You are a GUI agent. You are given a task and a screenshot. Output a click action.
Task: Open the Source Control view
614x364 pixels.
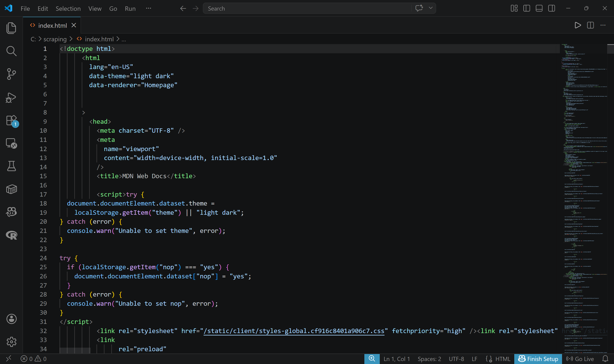[12, 74]
